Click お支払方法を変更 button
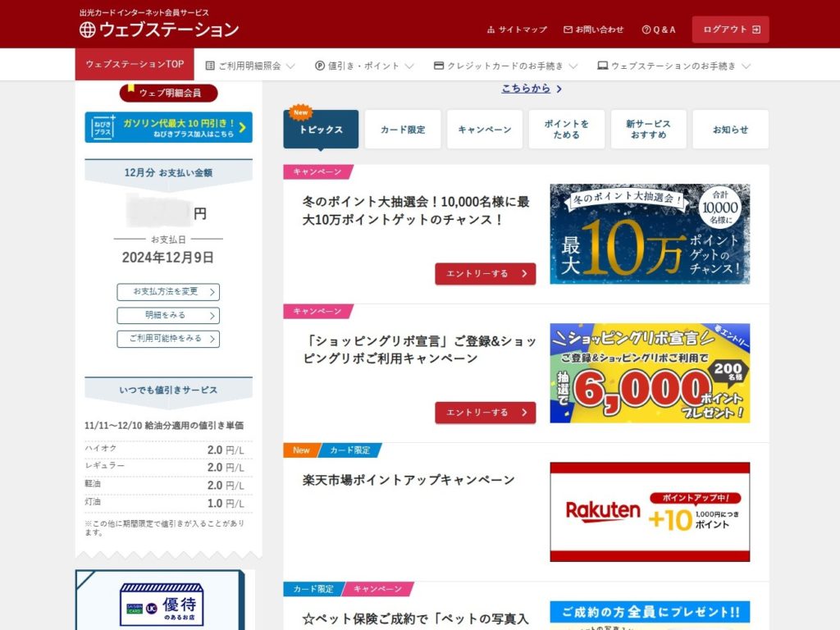 pos(168,292)
